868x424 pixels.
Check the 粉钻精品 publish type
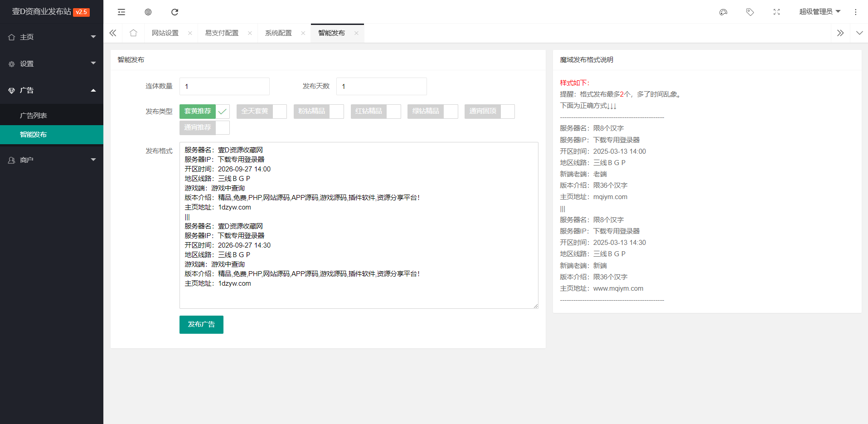click(x=319, y=112)
